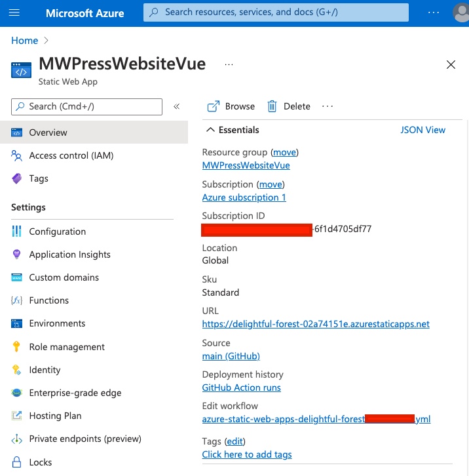Open GitHub Action runs link
The image size is (469, 476).
click(242, 387)
